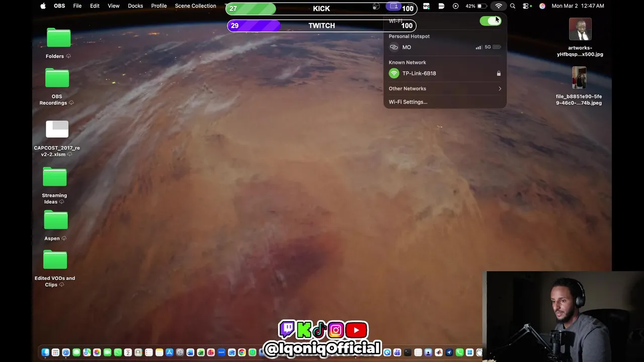
Task: Select the OBS Recordings desktop folder
Action: click(x=57, y=78)
